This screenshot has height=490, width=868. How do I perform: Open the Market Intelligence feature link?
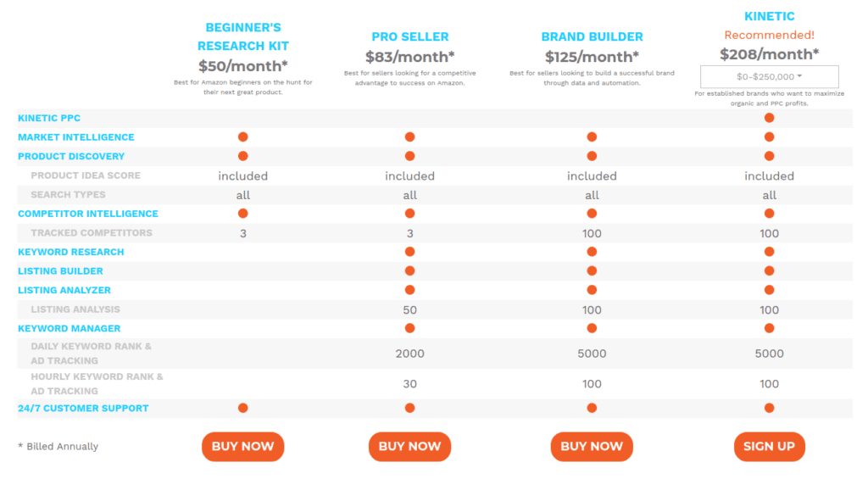(75, 136)
